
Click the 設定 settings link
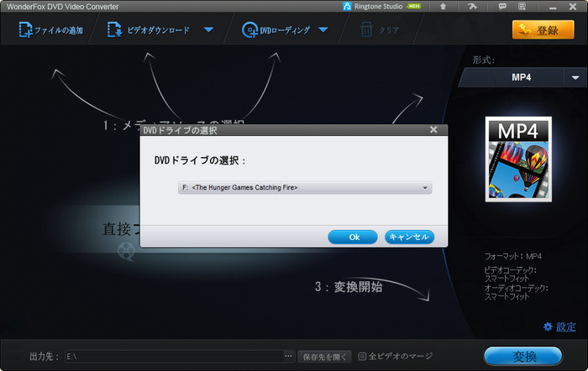pos(566,327)
